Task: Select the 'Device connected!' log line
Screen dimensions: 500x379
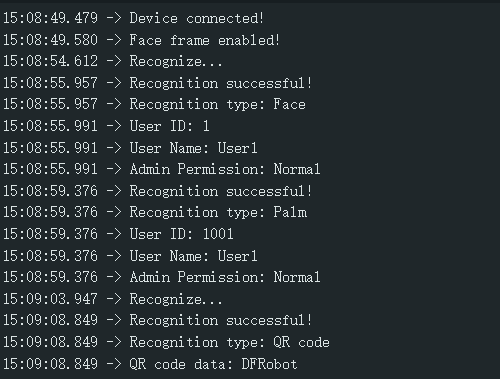Action: pyautogui.click(x=134, y=18)
